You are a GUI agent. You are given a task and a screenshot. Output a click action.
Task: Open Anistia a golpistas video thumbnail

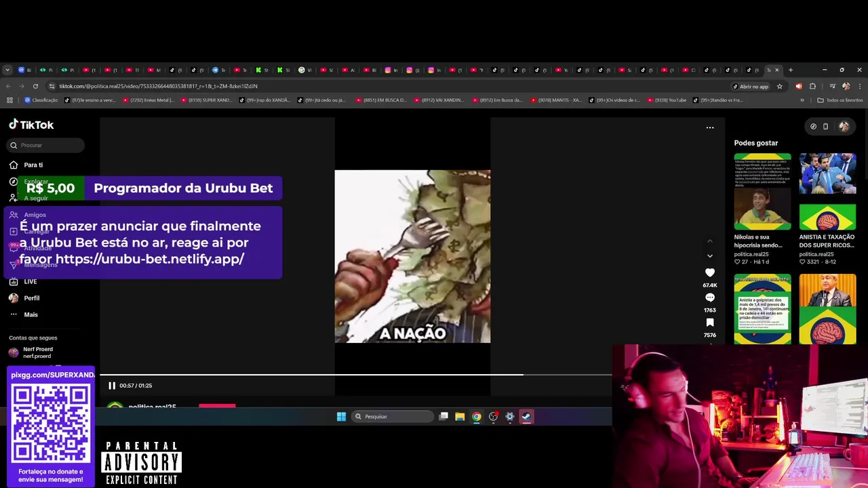point(762,309)
